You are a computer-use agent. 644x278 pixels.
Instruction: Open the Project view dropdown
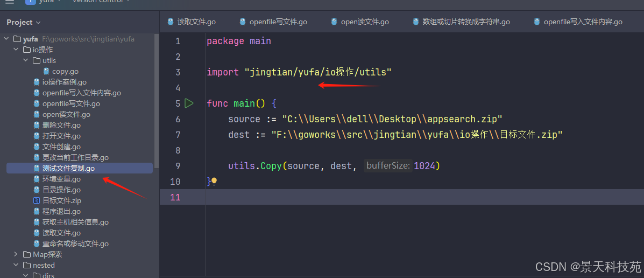pyautogui.click(x=23, y=22)
